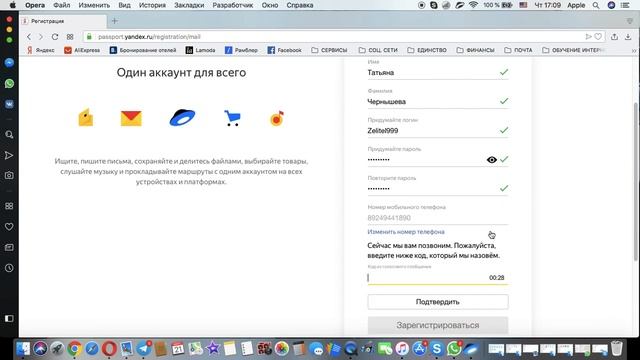The width and height of the screenshot is (640, 360).
Task: Click the surname field with Чернышева
Action: point(438,102)
